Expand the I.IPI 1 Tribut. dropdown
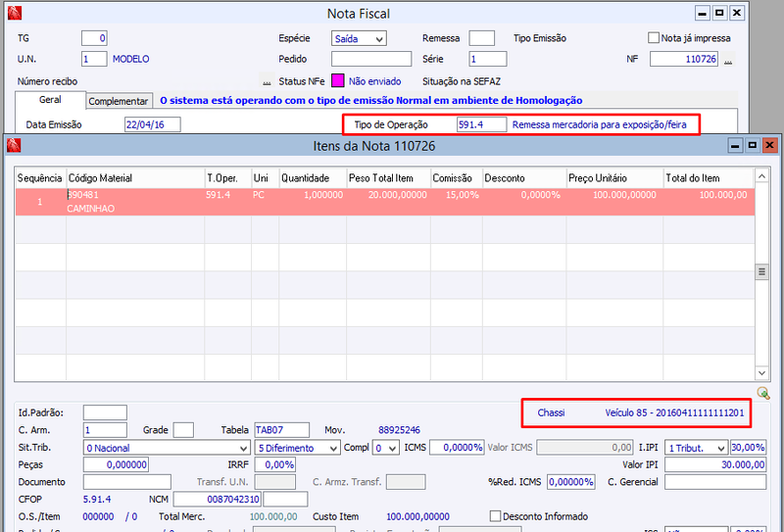The height and width of the screenshot is (532, 784). tap(696, 448)
